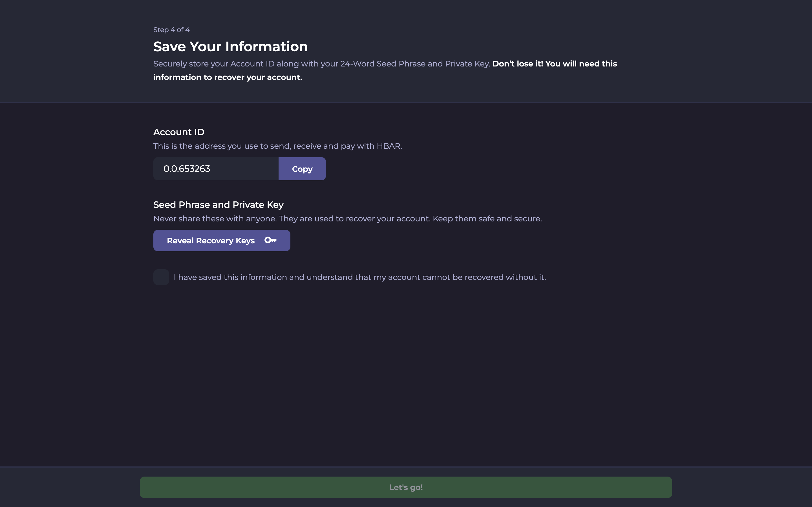Click the 'Keep them safe and secure' sentence
This screenshot has height=507, width=812.
point(487,219)
